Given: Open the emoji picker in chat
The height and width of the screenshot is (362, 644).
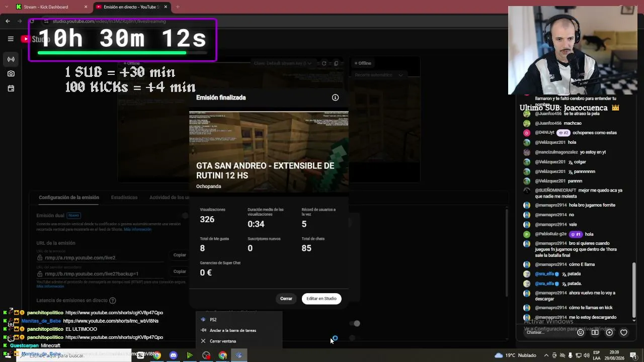Looking at the screenshot, I should 580,332.
